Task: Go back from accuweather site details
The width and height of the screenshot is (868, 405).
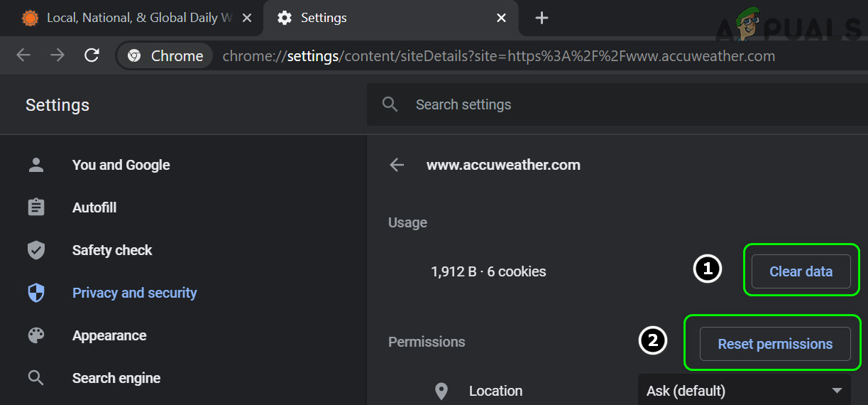Action: click(x=397, y=166)
